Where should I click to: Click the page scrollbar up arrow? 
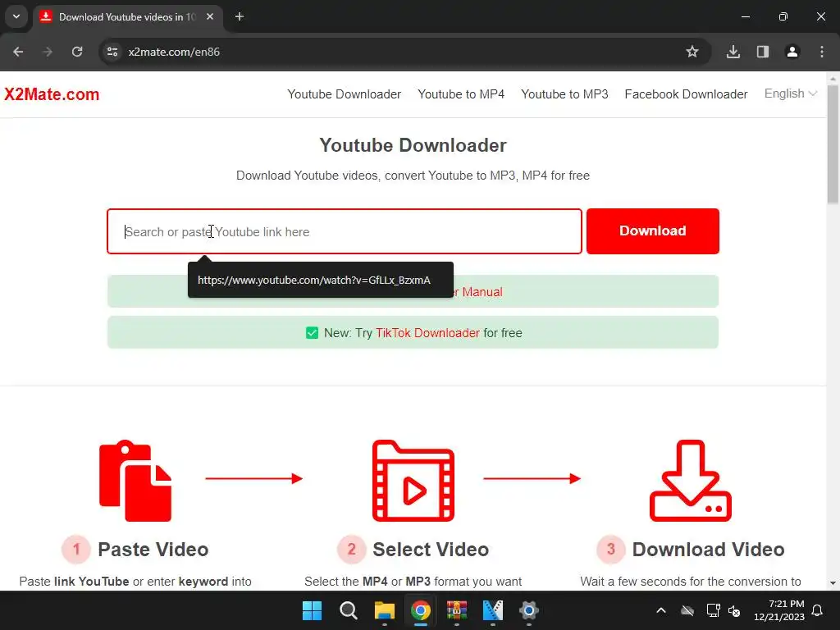[x=833, y=80]
